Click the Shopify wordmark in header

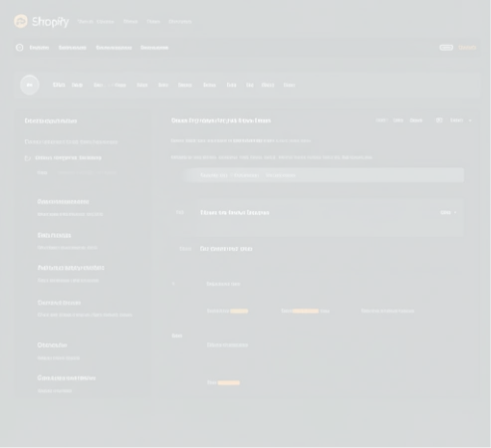click(51, 22)
